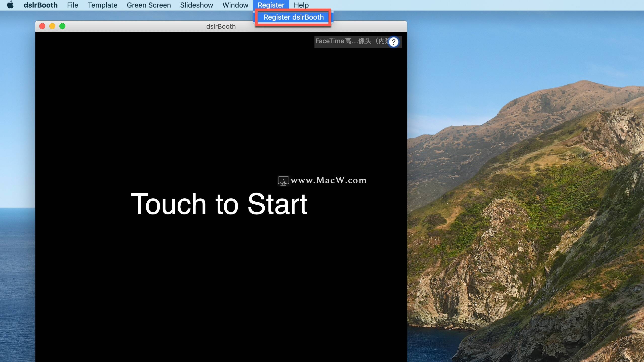
Task: Click the www.MacW.com watermark text
Action: click(328, 180)
